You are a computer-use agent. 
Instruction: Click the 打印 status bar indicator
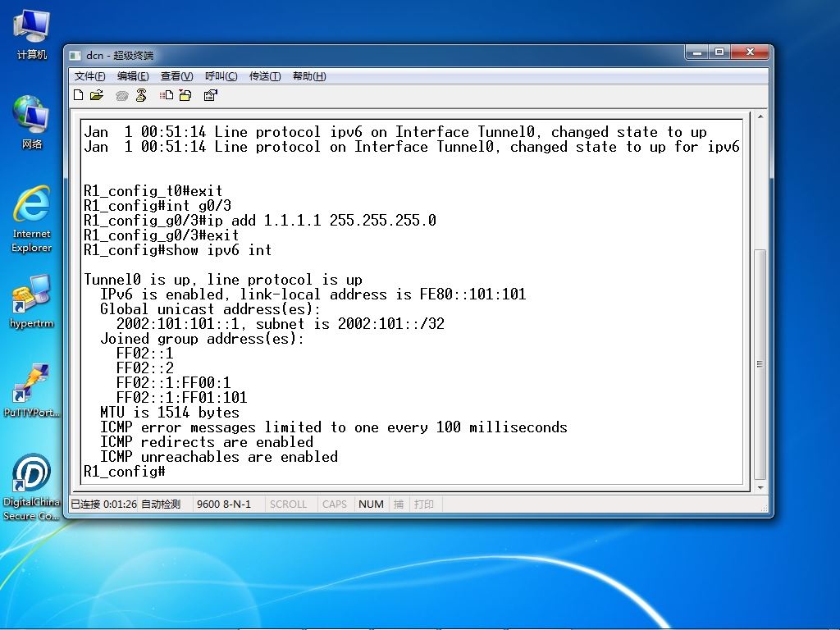tap(424, 504)
